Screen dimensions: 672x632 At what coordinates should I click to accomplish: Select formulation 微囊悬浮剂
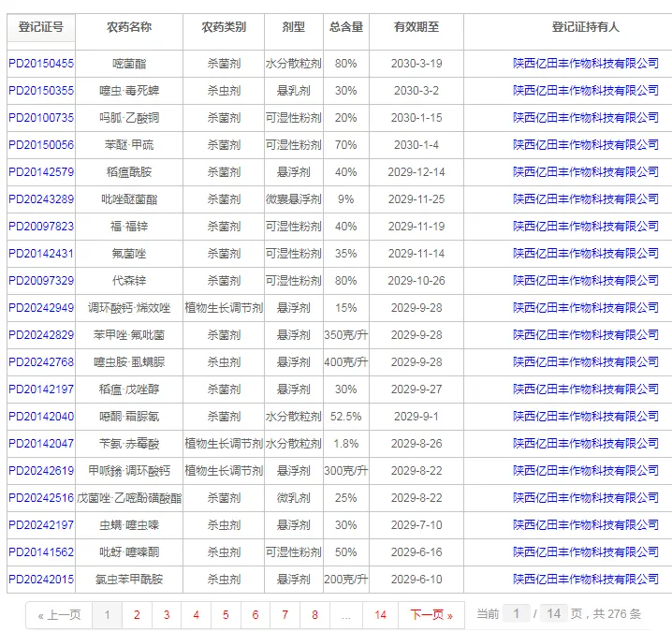click(x=294, y=198)
